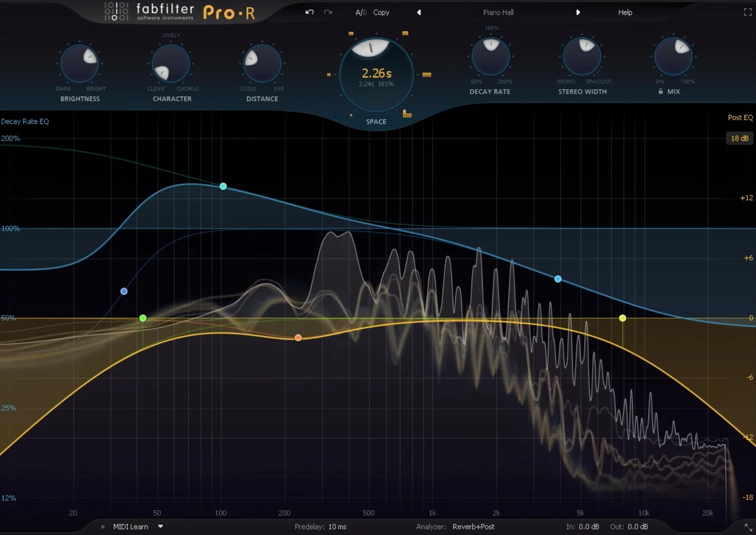
Task: Select the dark blue low-cut decay point
Action: coord(124,291)
